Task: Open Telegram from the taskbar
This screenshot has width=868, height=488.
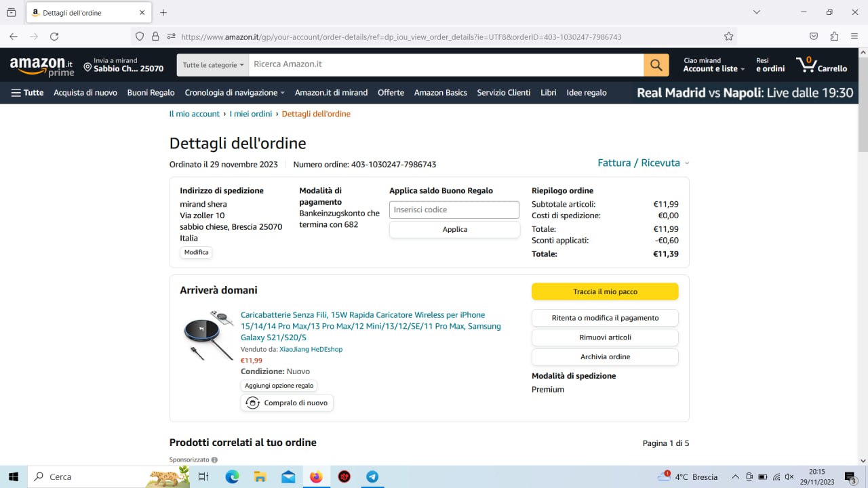Action: pos(372,476)
